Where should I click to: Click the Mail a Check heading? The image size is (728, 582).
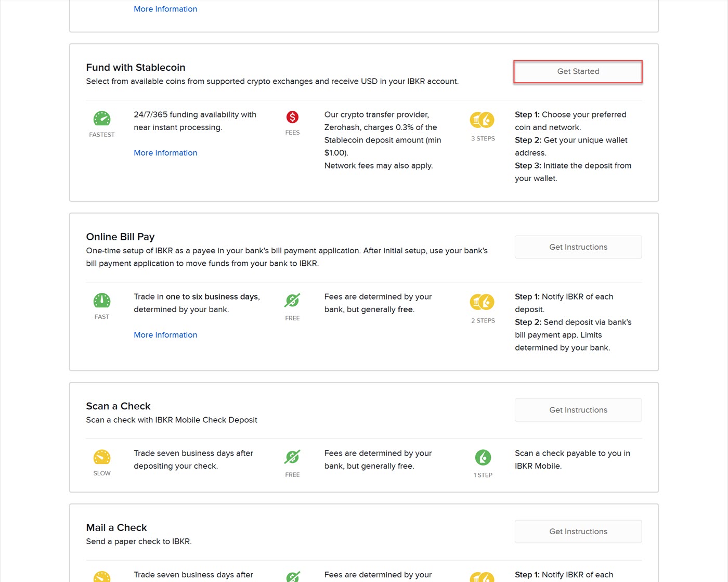(x=116, y=528)
